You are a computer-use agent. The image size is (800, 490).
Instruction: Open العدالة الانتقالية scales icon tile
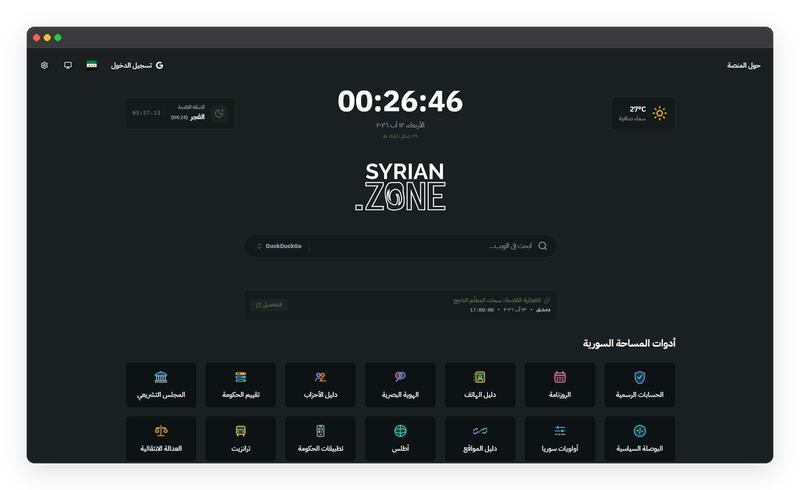[x=161, y=438]
